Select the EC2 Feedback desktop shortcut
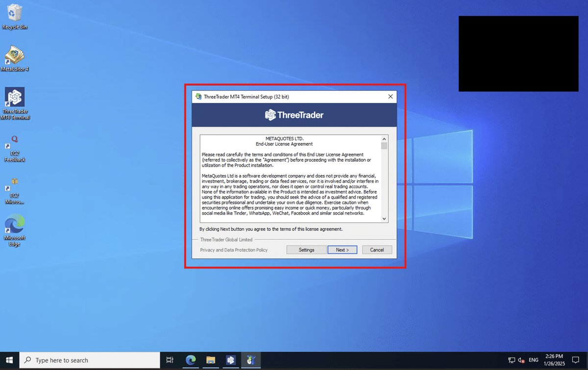 pos(15,148)
